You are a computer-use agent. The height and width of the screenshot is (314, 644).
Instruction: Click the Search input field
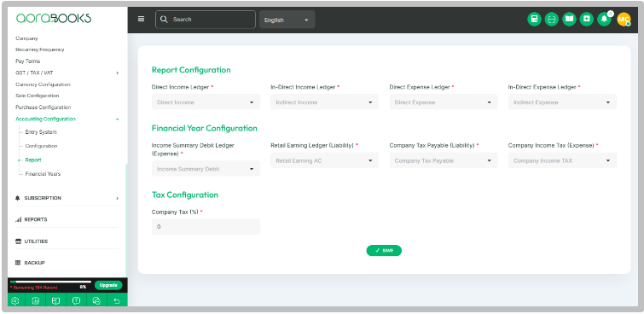[206, 20]
